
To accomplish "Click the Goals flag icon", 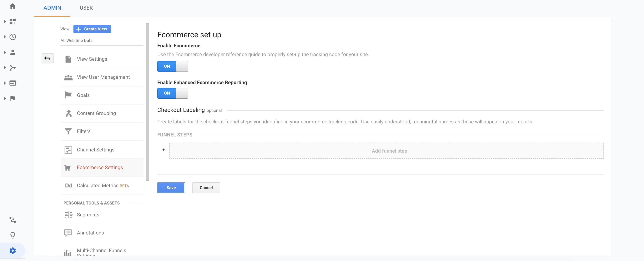I will [x=68, y=95].
